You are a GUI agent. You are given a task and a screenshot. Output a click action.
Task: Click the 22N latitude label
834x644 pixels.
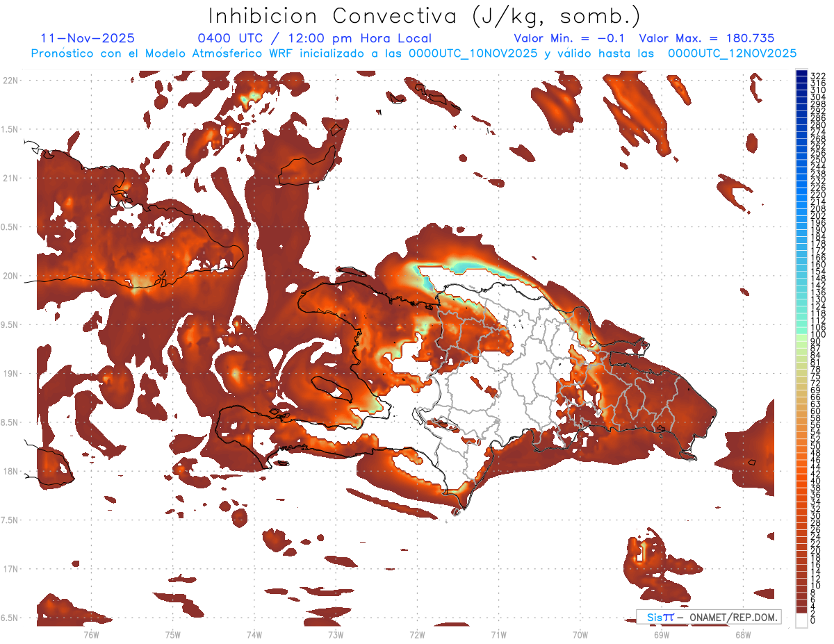11,81
